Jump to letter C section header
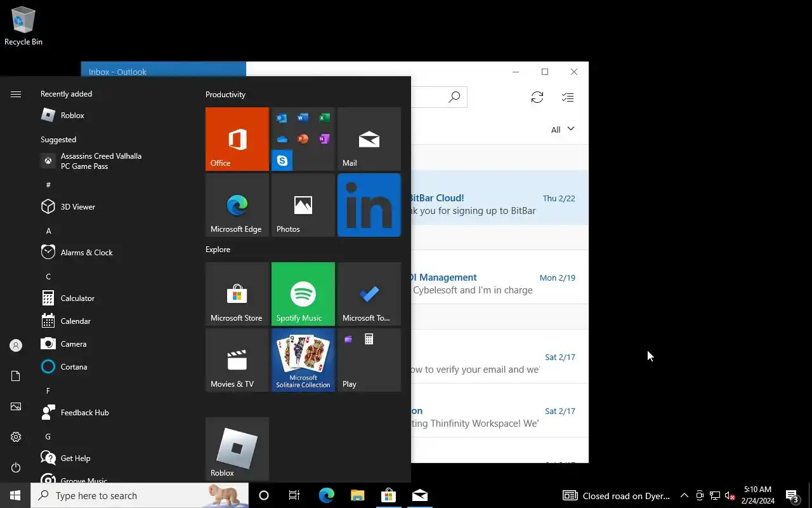Screen dimensions: 812x508 tap(48, 276)
